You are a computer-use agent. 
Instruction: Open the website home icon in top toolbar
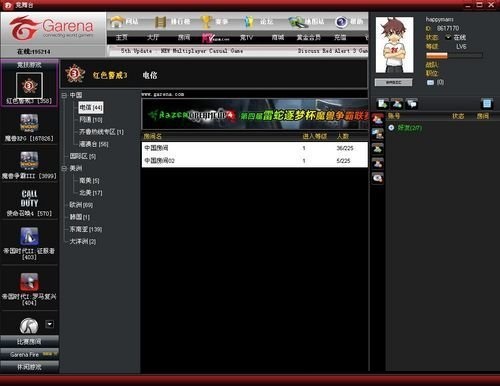(116, 22)
